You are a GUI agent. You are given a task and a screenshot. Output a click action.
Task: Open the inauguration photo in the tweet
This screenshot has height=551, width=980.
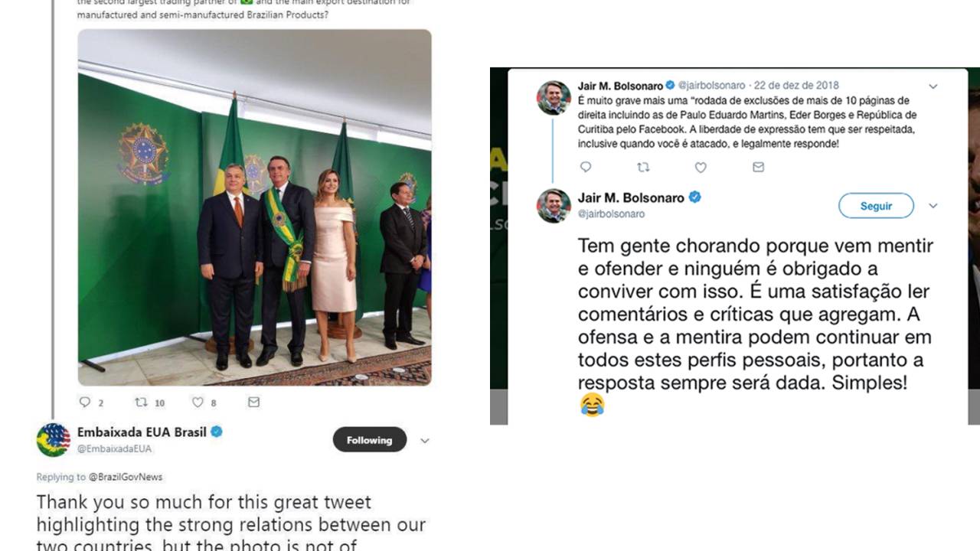[x=254, y=207]
